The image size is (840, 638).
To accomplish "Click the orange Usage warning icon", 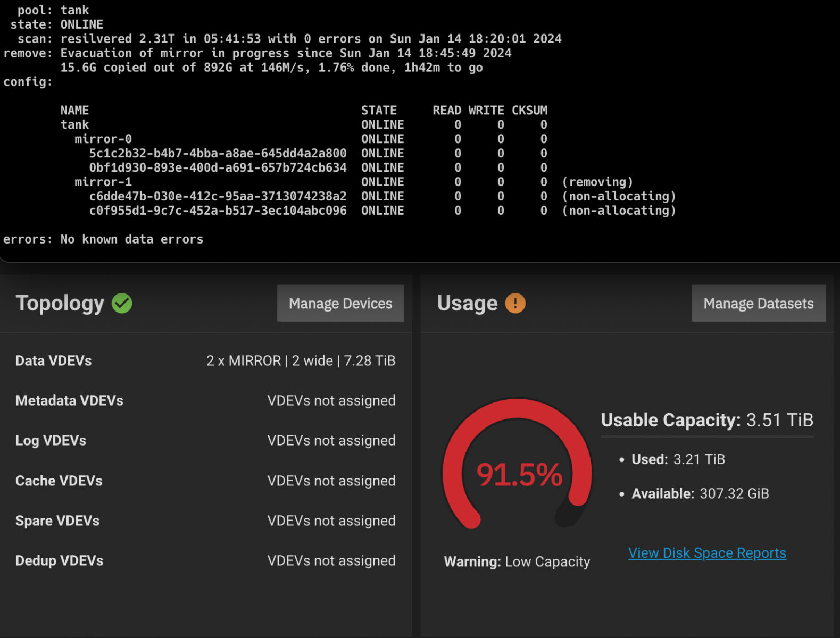I will coord(515,303).
